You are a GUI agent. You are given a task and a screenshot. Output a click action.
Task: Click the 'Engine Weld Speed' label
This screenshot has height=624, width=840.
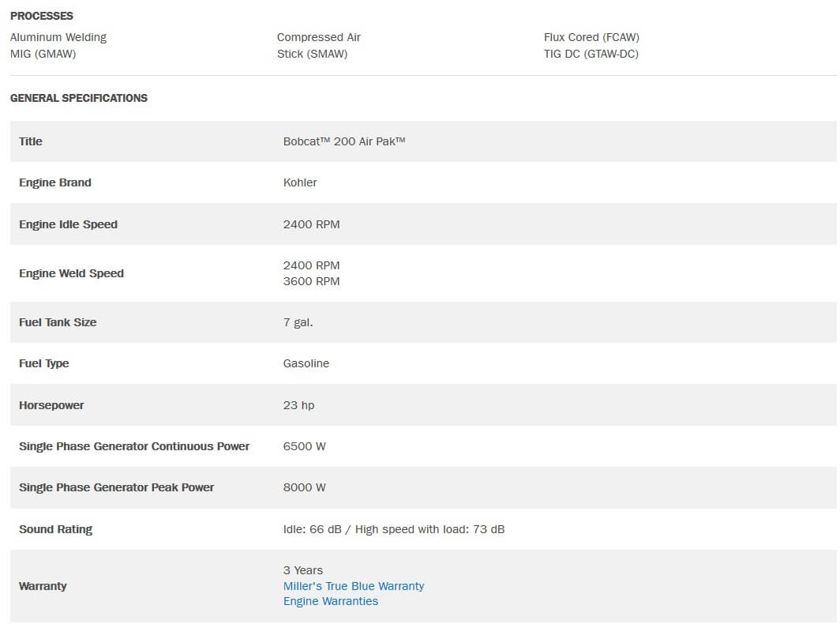pos(71,273)
